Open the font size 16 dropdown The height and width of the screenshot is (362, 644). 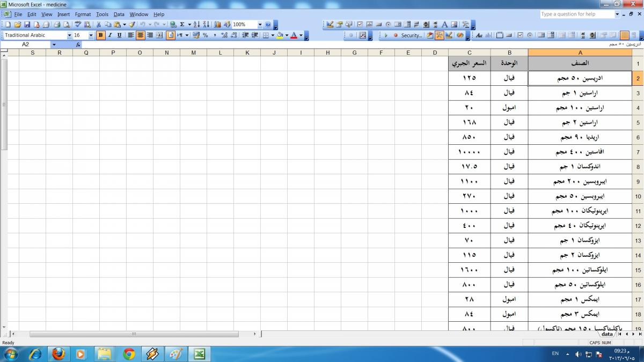coord(91,35)
